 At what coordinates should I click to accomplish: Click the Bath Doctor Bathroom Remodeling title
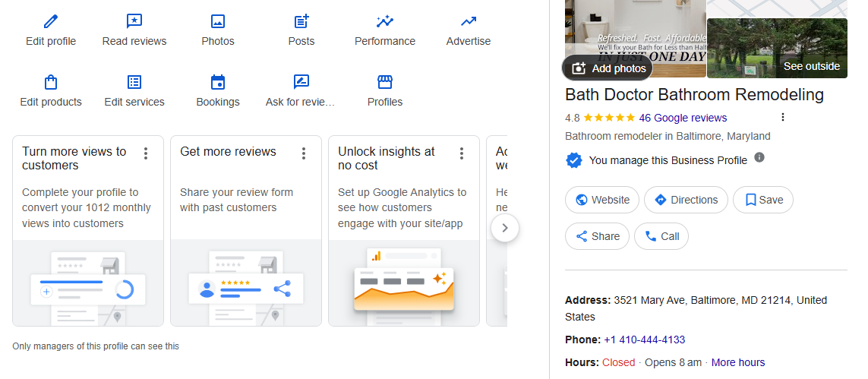[694, 95]
